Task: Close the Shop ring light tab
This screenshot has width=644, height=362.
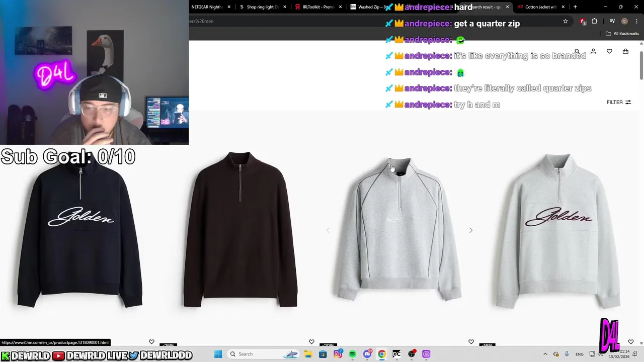Action: (285, 7)
